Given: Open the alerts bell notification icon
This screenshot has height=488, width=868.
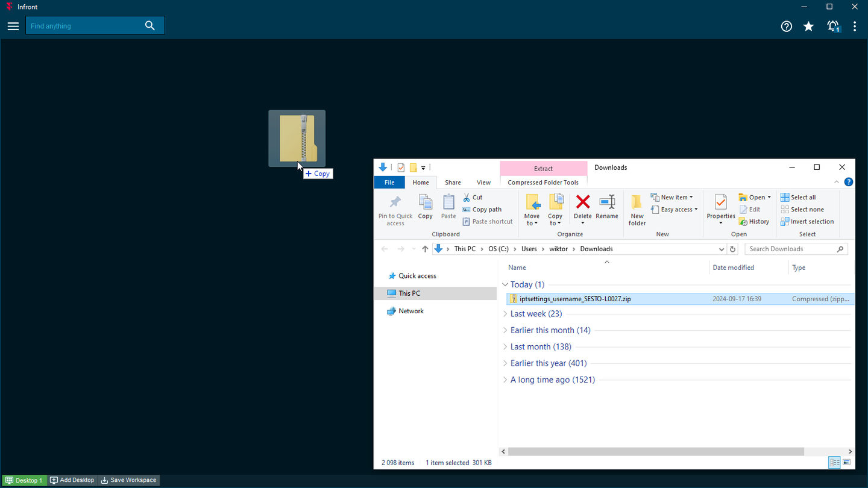Looking at the screenshot, I should [x=833, y=26].
